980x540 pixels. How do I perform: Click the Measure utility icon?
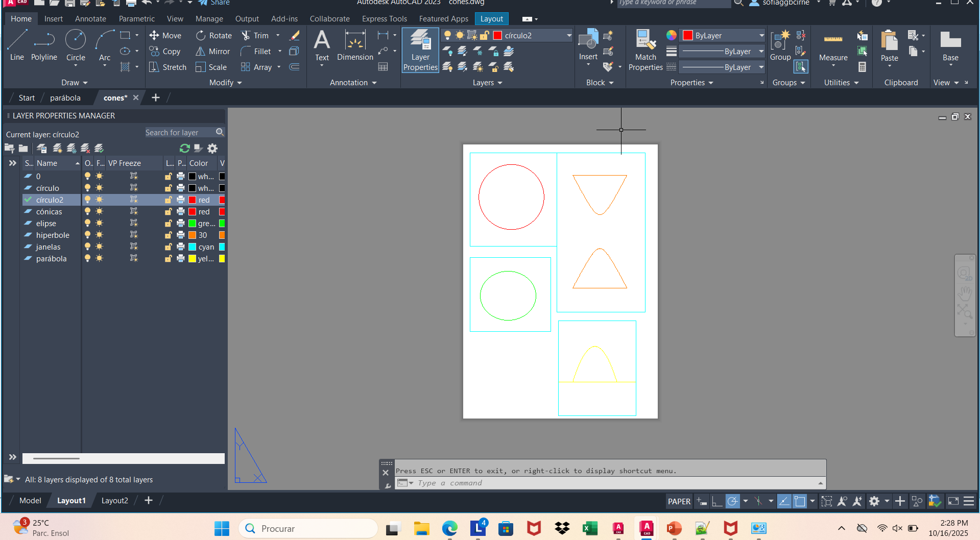point(833,45)
